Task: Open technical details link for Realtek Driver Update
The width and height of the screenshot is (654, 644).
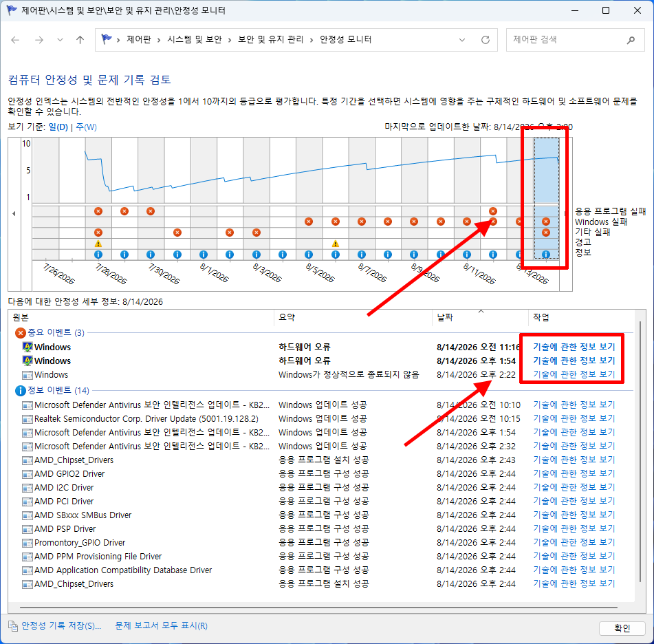Action: coord(574,418)
